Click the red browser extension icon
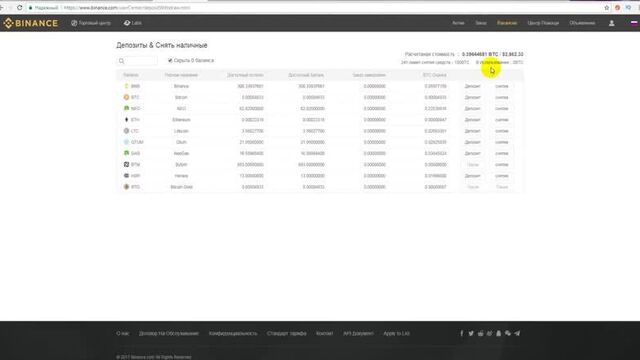 pos(618,7)
